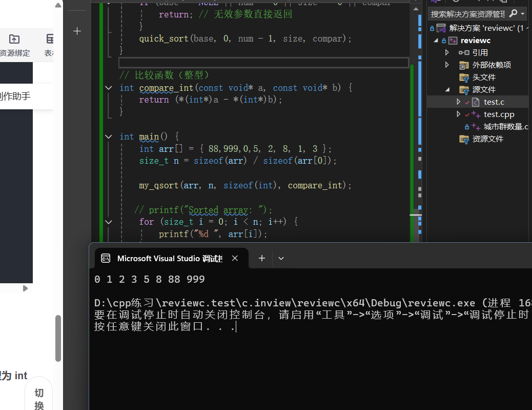Click the left panel vertical scrollbar thumb

[58, 338]
